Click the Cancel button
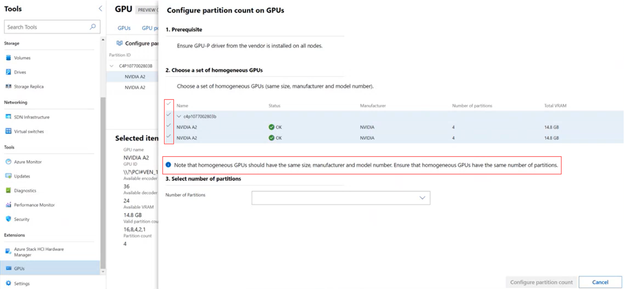The height and width of the screenshot is (289, 644). (600, 282)
